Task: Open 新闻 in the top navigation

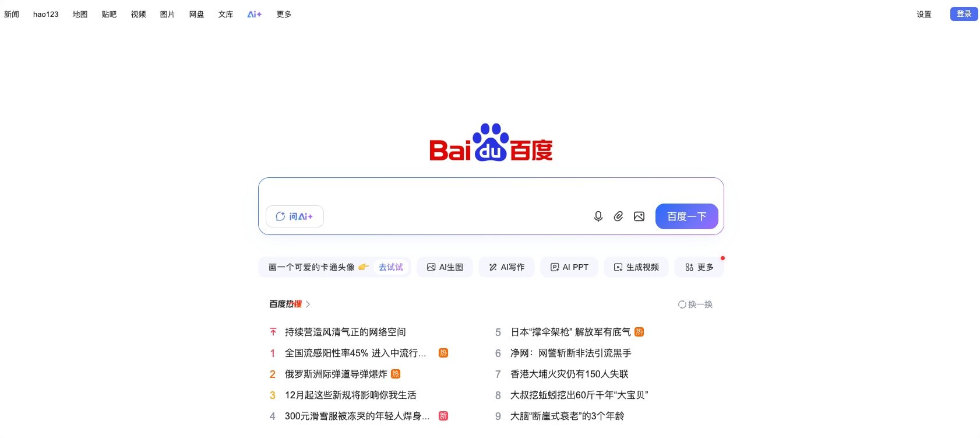Action: 12,14
